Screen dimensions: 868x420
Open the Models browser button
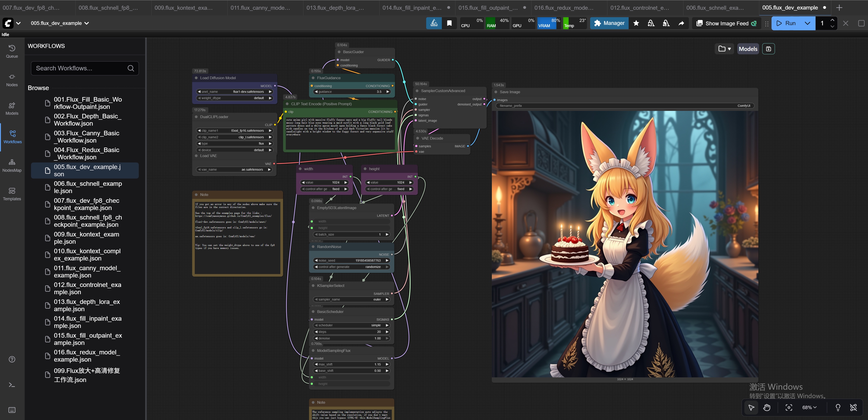(748, 48)
